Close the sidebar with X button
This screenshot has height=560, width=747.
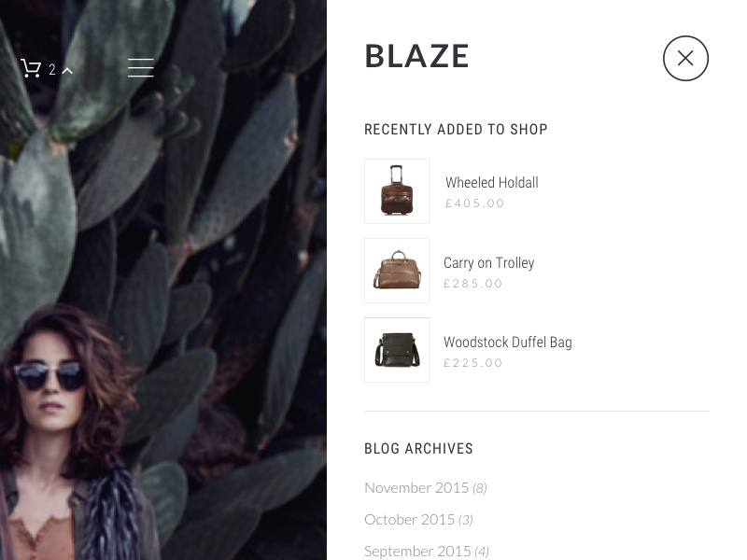pos(685,58)
